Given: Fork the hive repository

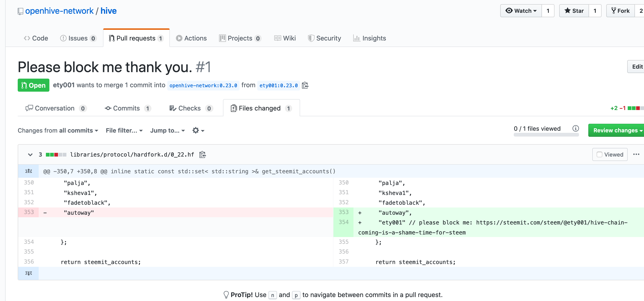Looking at the screenshot, I should pyautogui.click(x=620, y=11).
